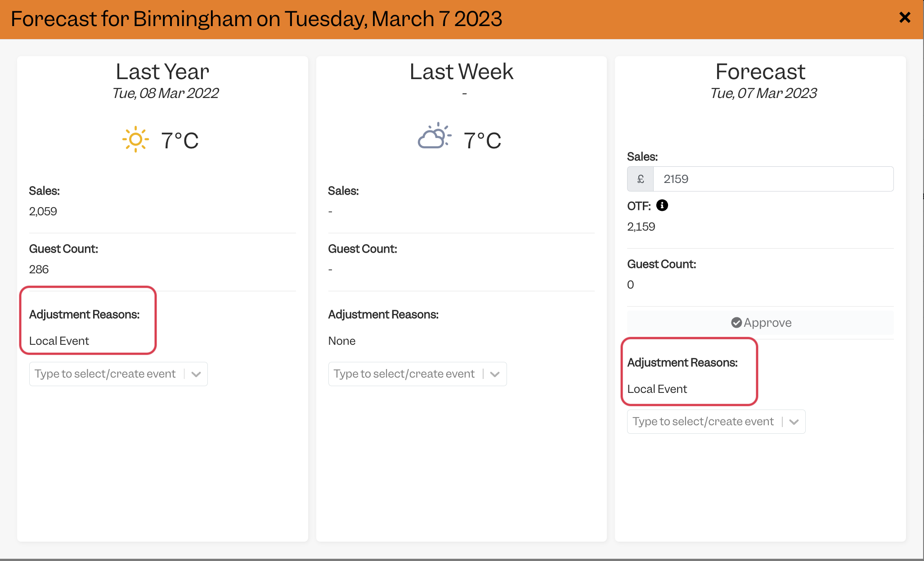
Task: Expand the Last Week event dropdown arrow
Action: tap(495, 374)
